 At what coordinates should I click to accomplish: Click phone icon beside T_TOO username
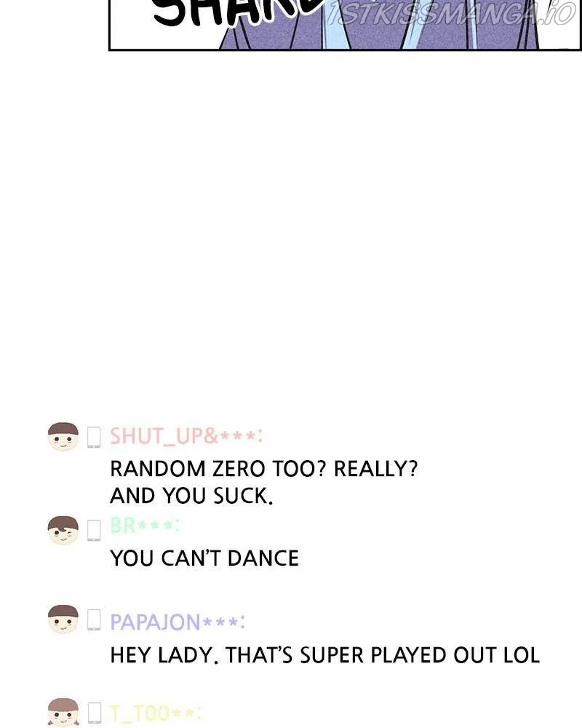pyautogui.click(x=95, y=713)
